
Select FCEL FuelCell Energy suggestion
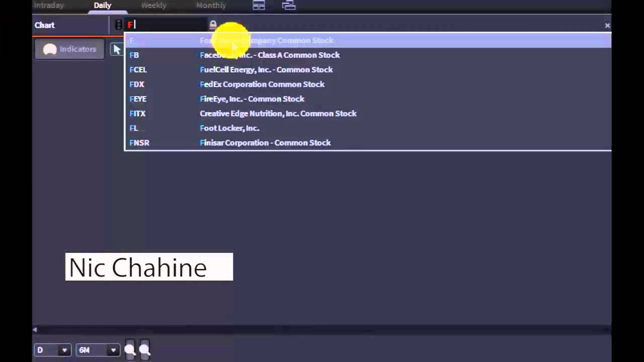368,69
